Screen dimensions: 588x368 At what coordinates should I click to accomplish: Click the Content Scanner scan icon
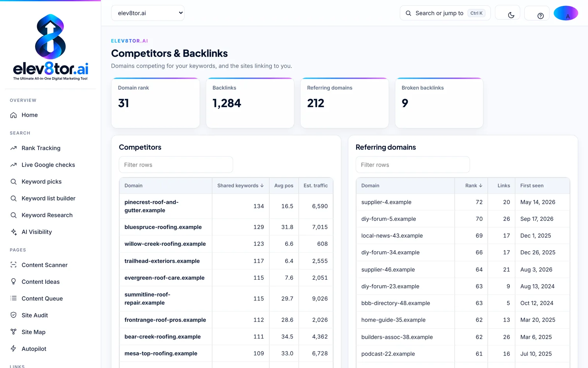pos(14,265)
